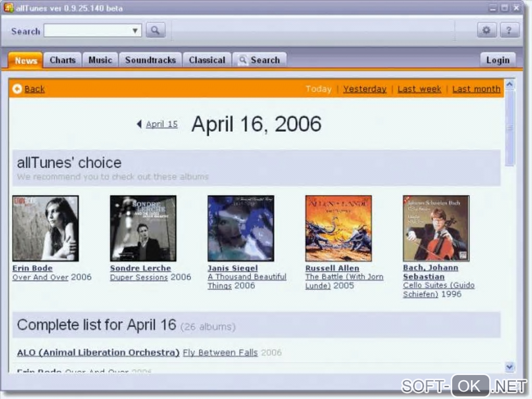Open the Over And Over album link
The height and width of the screenshot is (399, 532).
(x=40, y=277)
